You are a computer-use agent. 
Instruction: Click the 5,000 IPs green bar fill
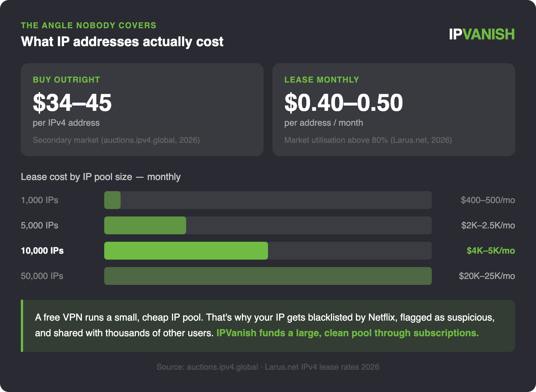click(x=145, y=225)
